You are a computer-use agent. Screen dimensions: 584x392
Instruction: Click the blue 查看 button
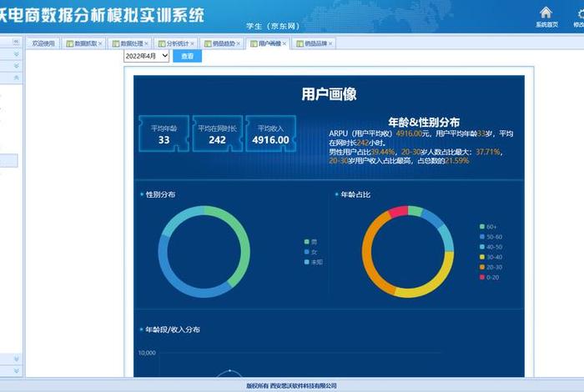pyautogui.click(x=188, y=56)
